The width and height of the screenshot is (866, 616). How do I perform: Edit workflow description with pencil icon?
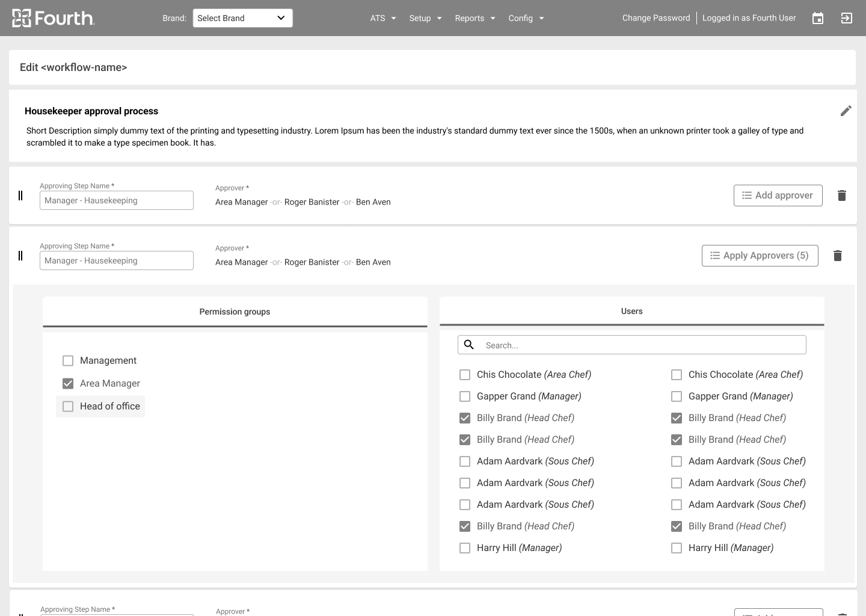[x=846, y=111]
